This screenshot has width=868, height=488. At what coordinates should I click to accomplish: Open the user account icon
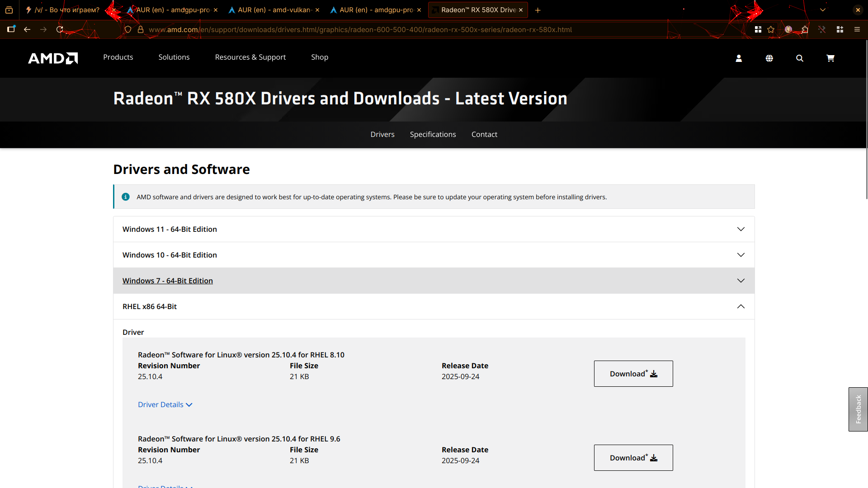(739, 58)
